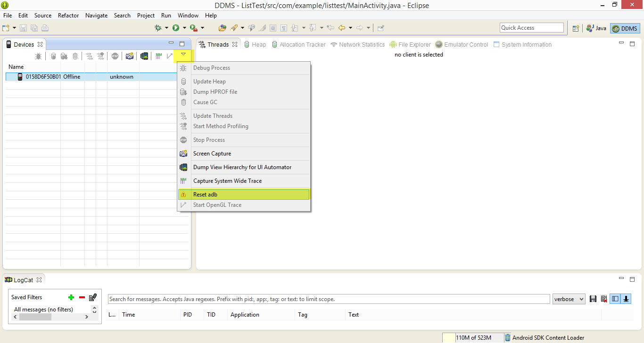
Task: Select the DDMS perspective button
Action: pos(625,28)
